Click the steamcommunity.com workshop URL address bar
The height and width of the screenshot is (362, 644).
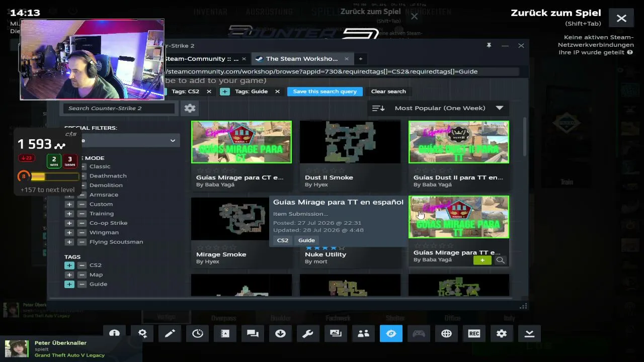point(342,71)
